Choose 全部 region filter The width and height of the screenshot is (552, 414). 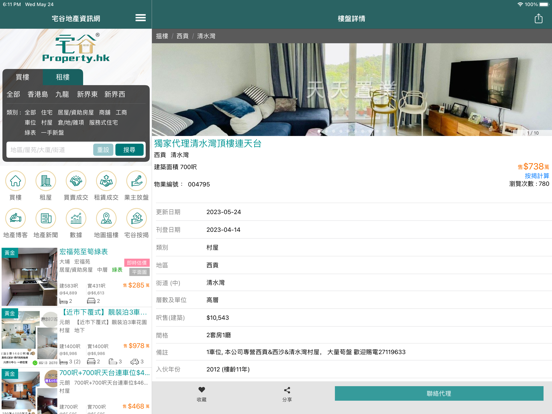13,94
